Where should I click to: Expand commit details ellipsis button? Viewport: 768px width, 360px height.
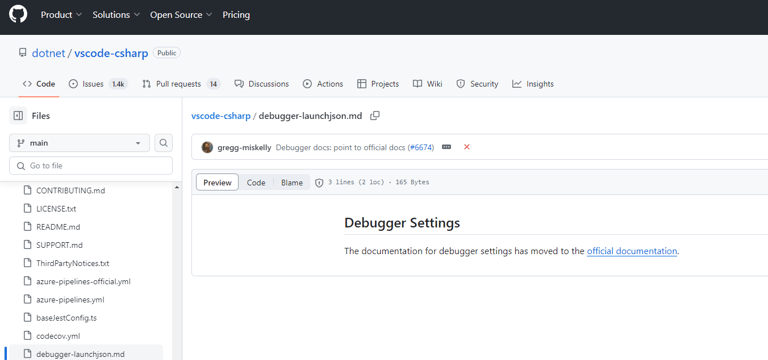(446, 147)
